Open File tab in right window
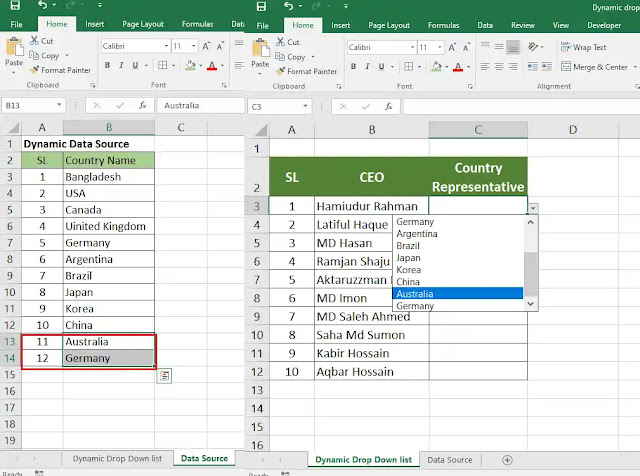 coord(262,25)
